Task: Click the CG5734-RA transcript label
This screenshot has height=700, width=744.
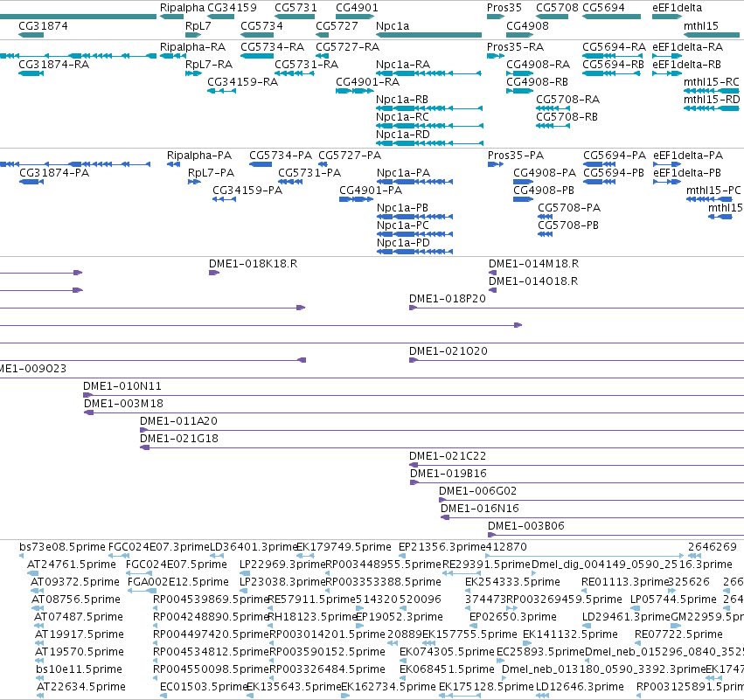Action: [273, 47]
